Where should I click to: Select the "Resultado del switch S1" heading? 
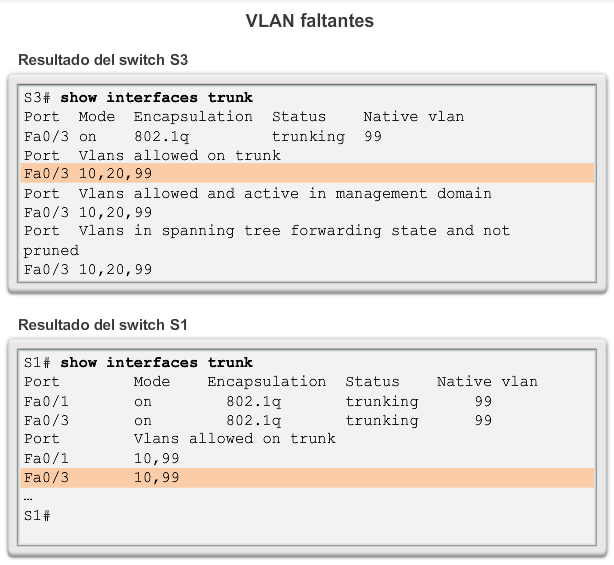[x=103, y=325]
